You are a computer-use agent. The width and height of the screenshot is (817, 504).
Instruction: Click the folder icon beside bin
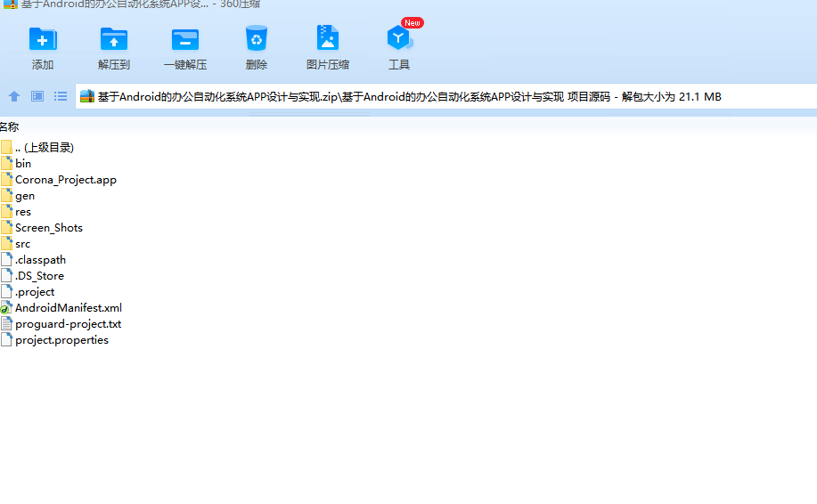pos(6,163)
